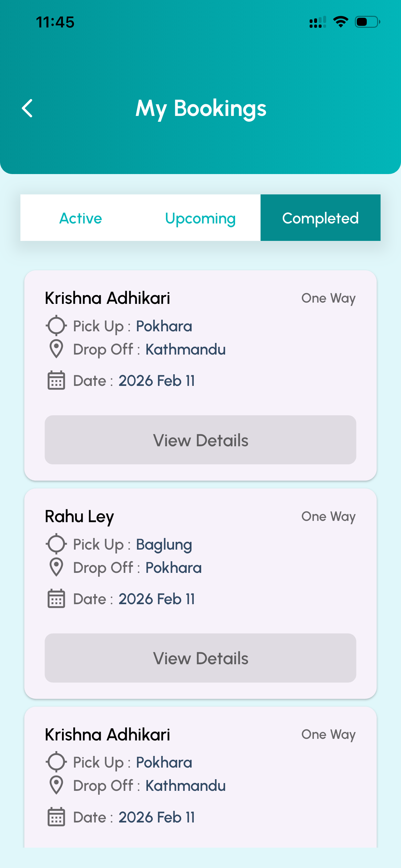The height and width of the screenshot is (868, 401).
Task: Tap the pick up icon next to Baglung
Action: pos(56,544)
